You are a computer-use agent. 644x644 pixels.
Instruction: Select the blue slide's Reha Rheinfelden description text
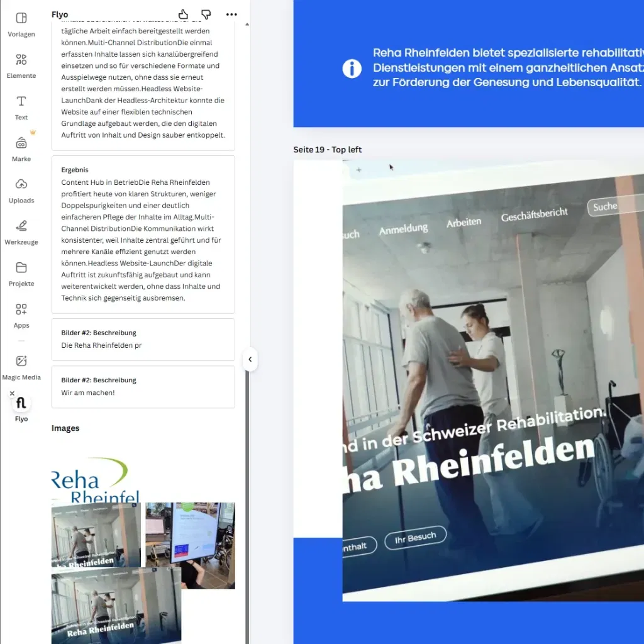click(508, 67)
